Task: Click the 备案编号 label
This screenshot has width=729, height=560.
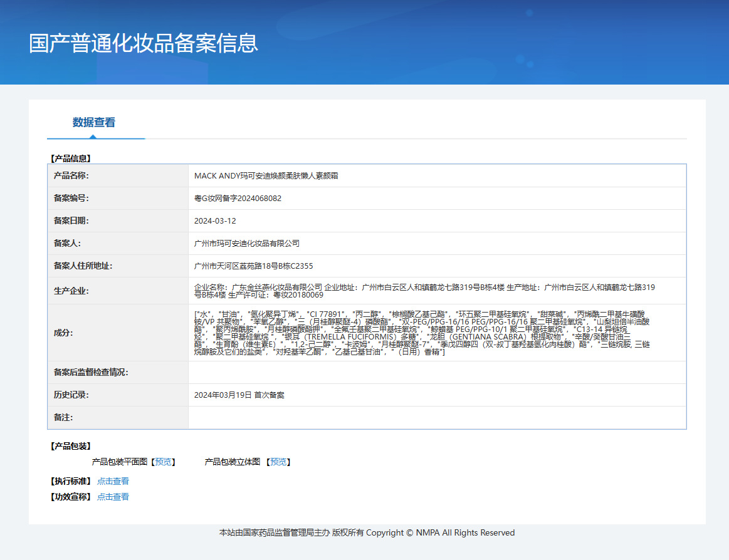Action: tap(71, 198)
